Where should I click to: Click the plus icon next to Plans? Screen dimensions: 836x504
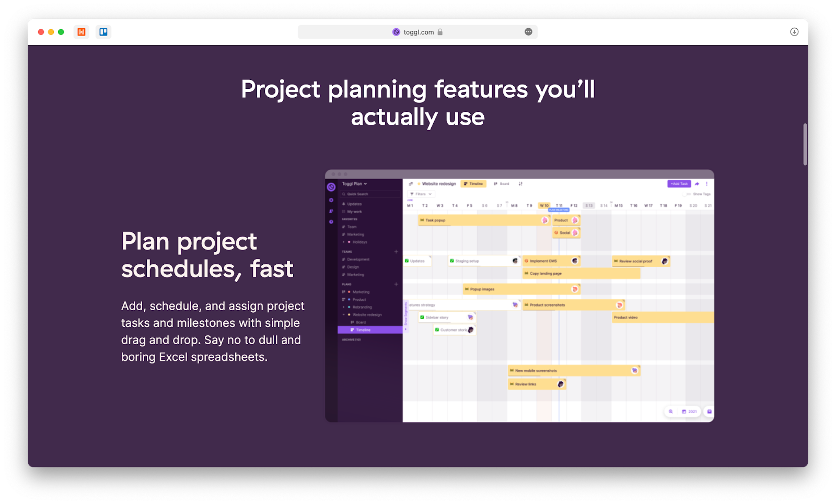click(396, 284)
